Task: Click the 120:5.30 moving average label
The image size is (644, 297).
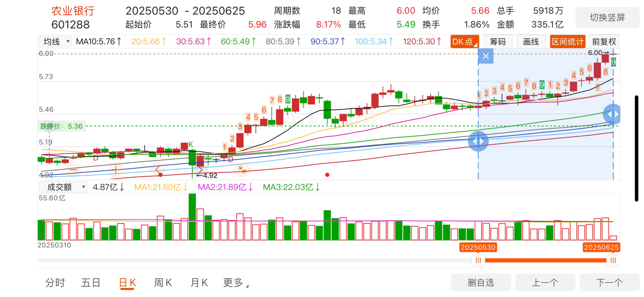Action: point(422,41)
